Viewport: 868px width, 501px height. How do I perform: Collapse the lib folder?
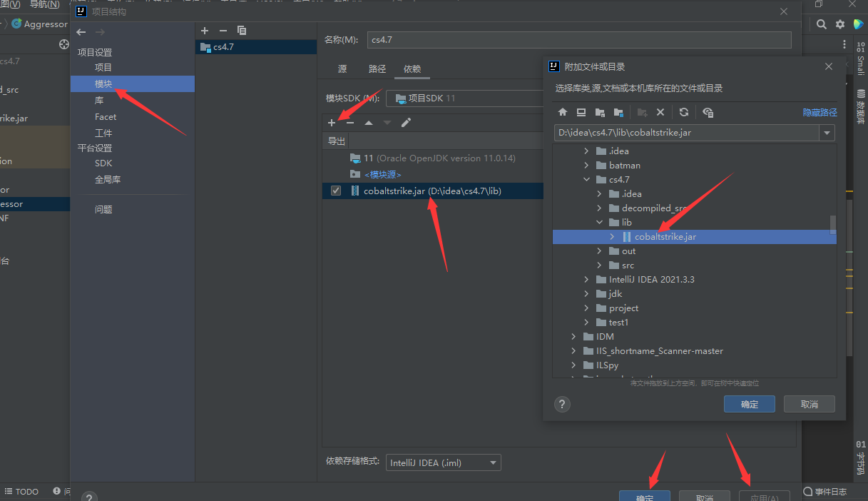click(x=600, y=222)
